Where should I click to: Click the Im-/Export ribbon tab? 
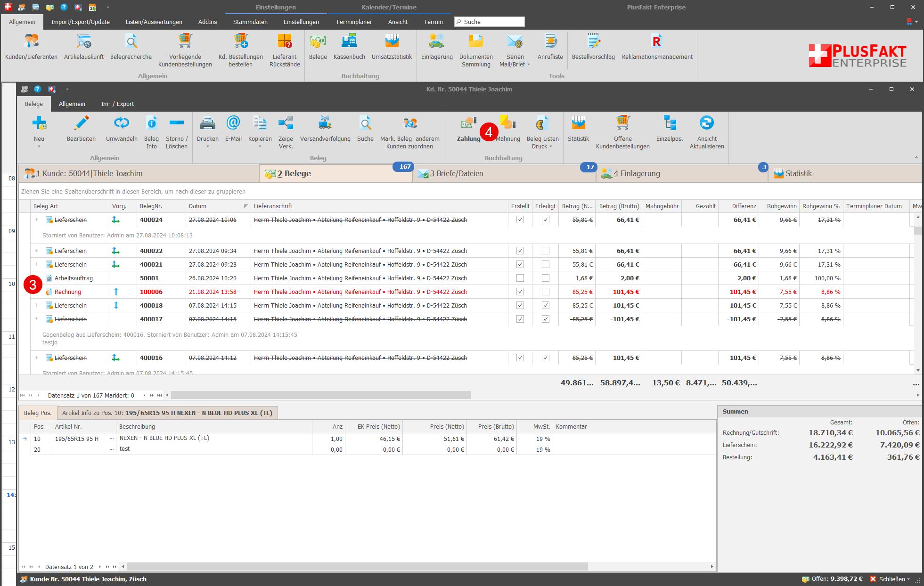coord(117,105)
